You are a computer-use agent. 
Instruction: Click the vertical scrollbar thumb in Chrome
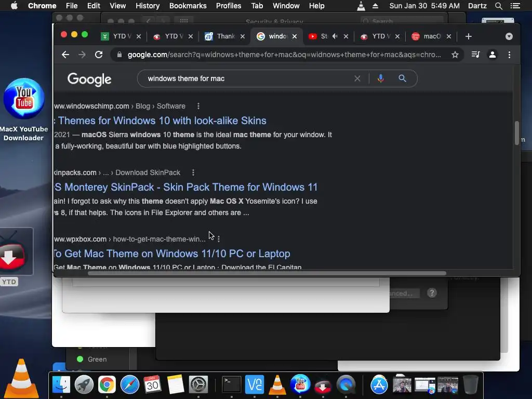pyautogui.click(x=517, y=132)
